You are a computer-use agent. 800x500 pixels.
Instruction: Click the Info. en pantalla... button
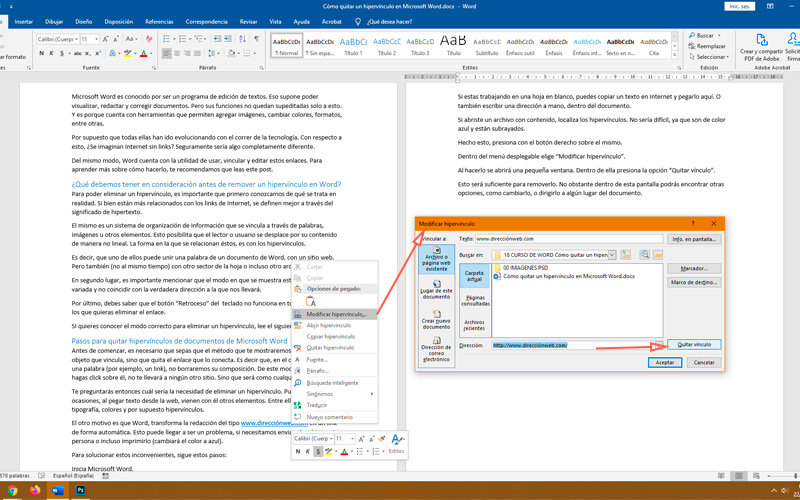pos(694,239)
